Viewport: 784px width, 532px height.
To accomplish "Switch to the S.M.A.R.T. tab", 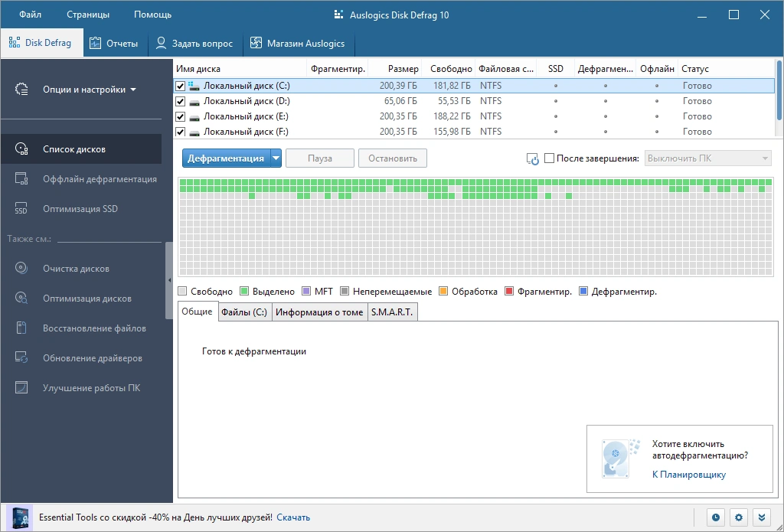I will 392,312.
